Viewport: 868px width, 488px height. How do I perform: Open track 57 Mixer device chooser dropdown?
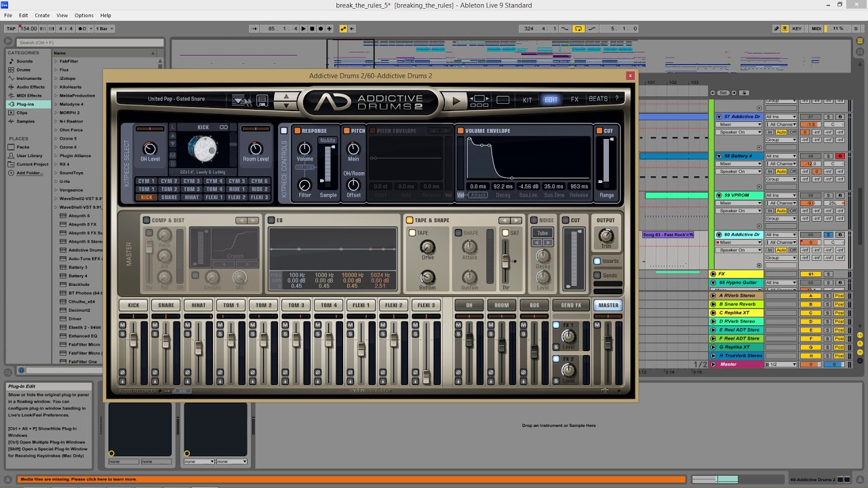click(739, 124)
